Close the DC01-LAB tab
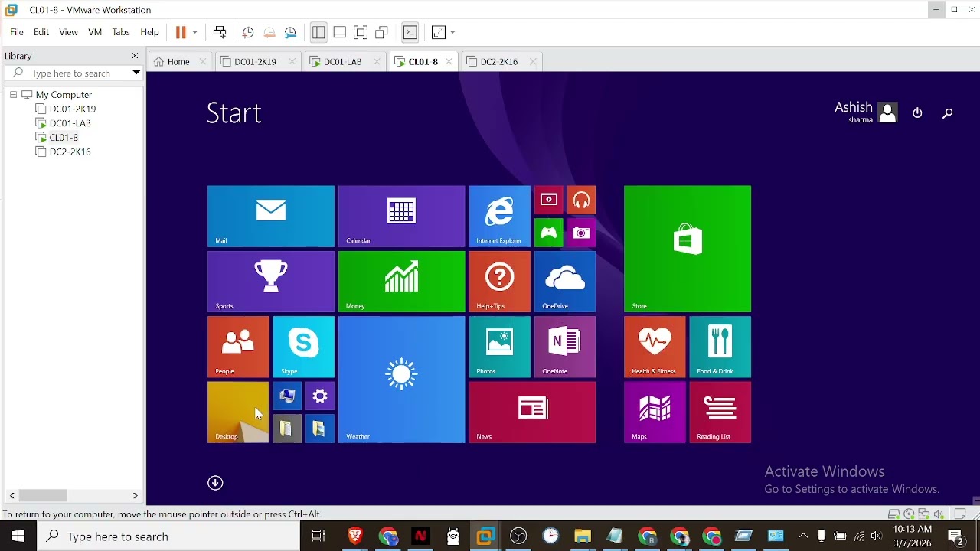The width and height of the screenshot is (980, 551). coord(377,62)
